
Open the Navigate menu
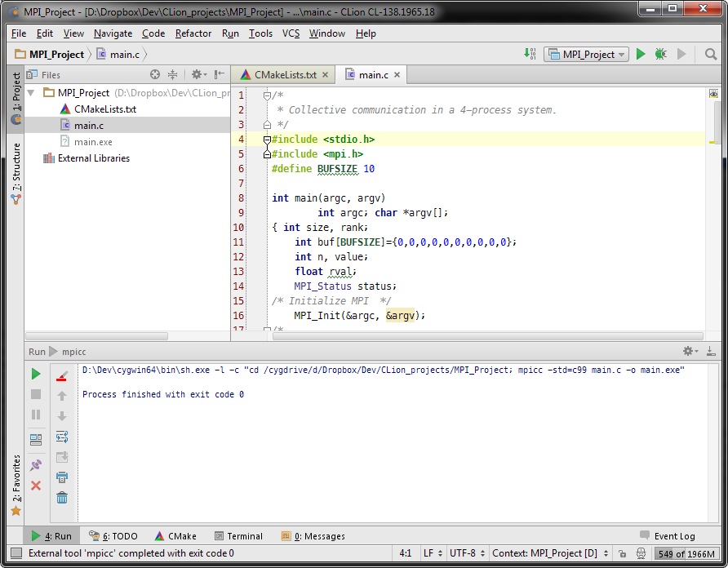click(113, 33)
